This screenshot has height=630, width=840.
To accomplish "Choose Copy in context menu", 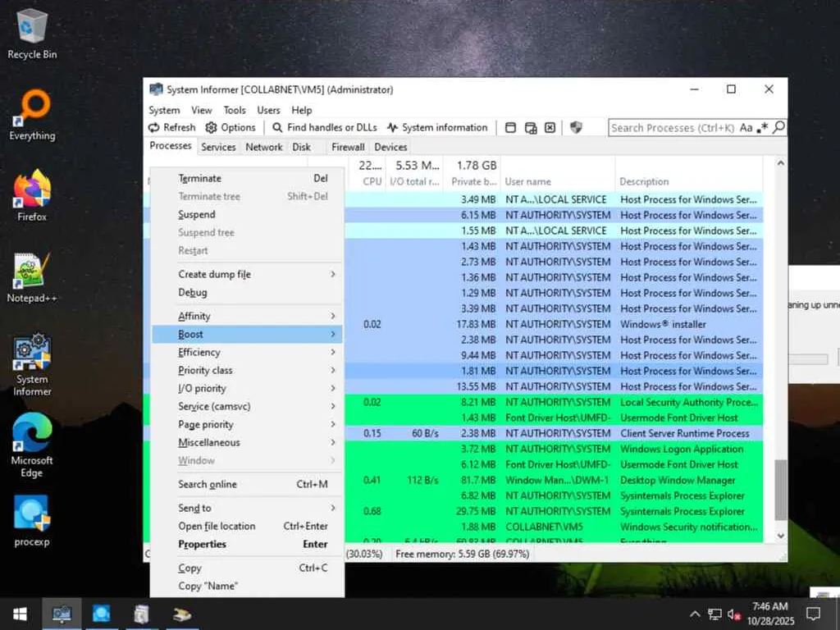I will 247,568.
